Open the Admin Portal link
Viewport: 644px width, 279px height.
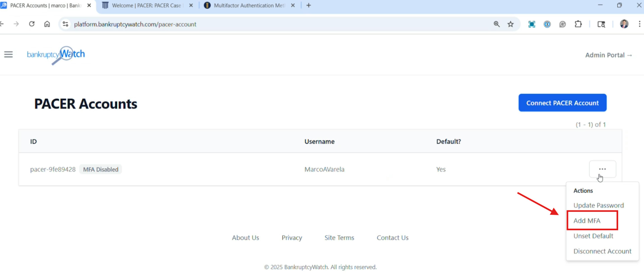click(x=608, y=55)
